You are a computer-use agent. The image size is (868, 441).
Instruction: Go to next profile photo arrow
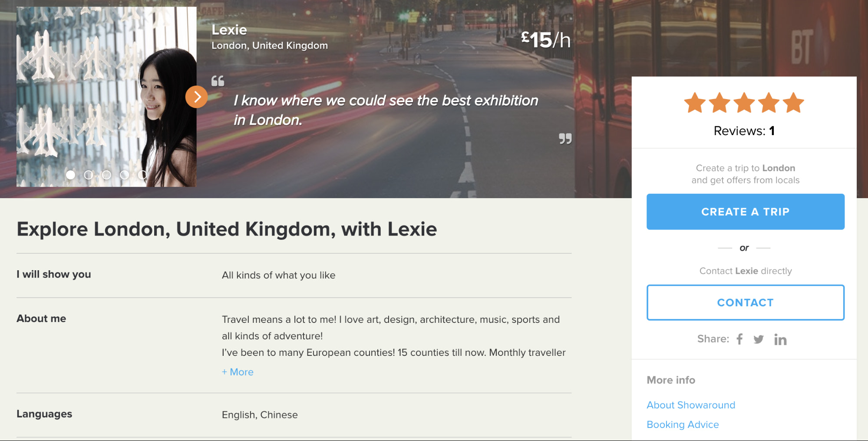click(197, 97)
